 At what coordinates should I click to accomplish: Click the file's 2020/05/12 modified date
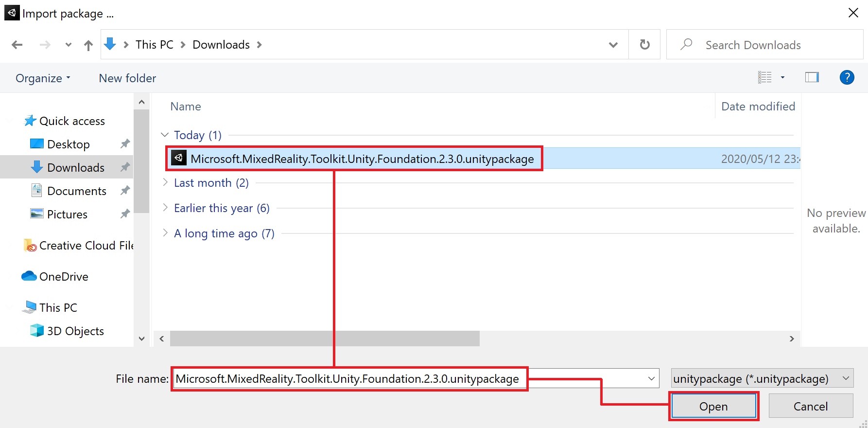tap(761, 159)
